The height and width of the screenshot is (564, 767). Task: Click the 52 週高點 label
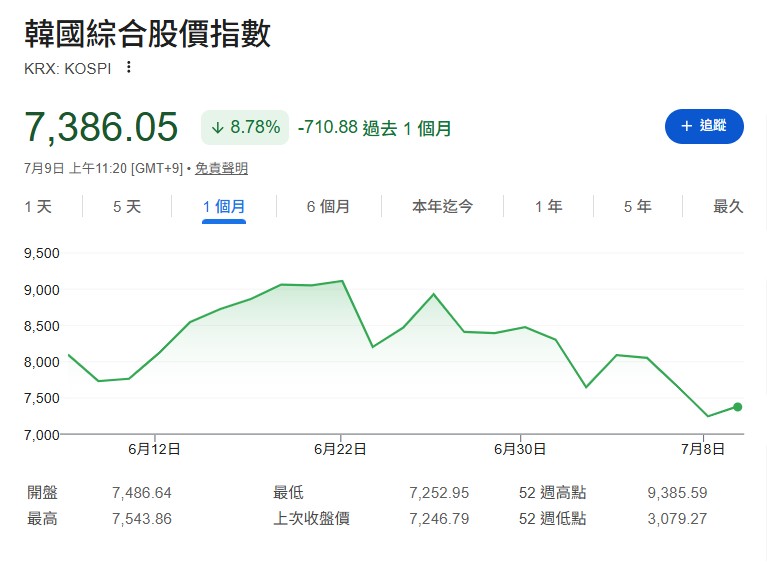tap(552, 493)
